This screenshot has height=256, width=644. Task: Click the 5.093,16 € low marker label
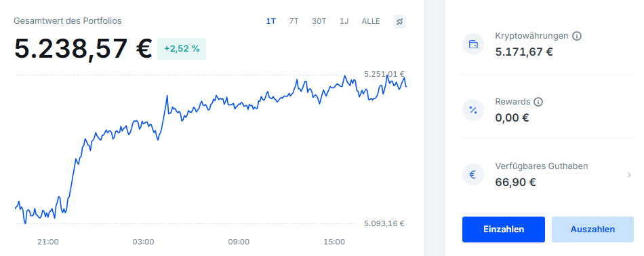(x=384, y=224)
